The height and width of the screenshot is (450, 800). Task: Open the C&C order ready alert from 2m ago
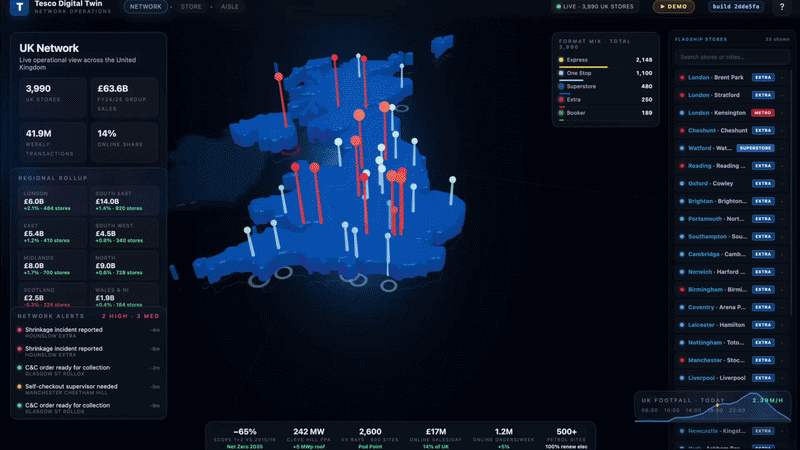89,370
